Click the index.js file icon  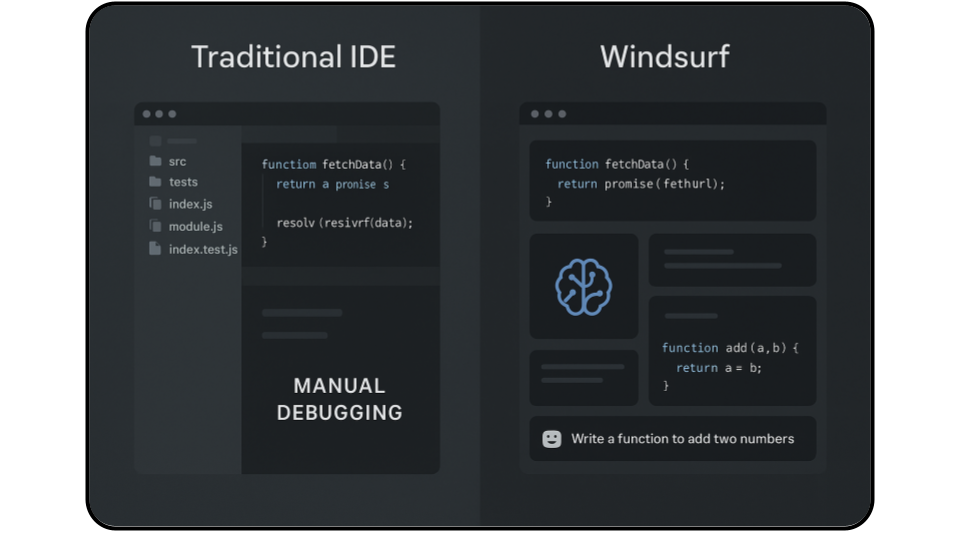tap(155, 204)
